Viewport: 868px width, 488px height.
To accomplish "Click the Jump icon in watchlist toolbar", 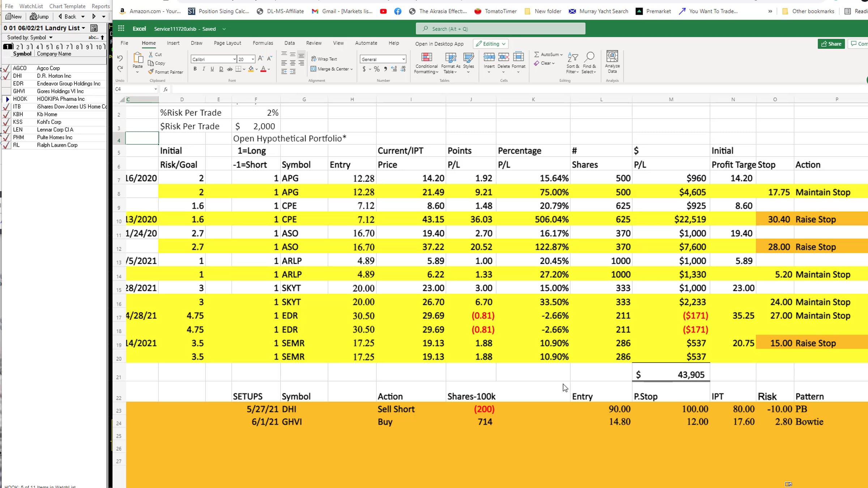I will point(39,16).
